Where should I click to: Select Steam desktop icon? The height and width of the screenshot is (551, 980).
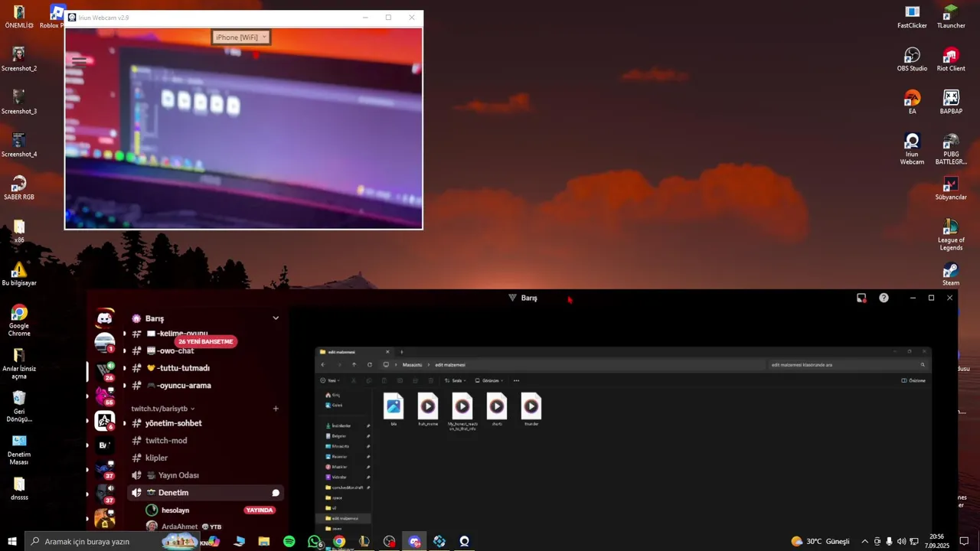click(951, 274)
